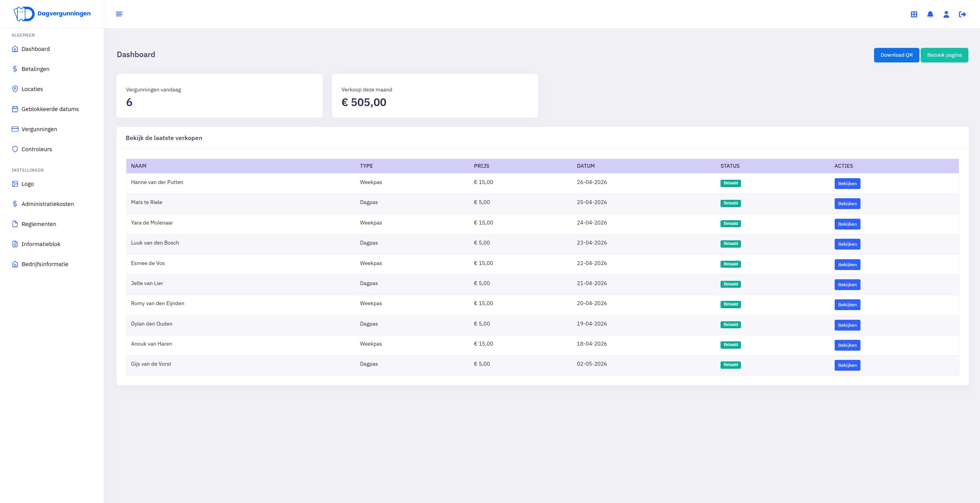Click the € 505,00 sales value
980x503 pixels.
point(364,102)
